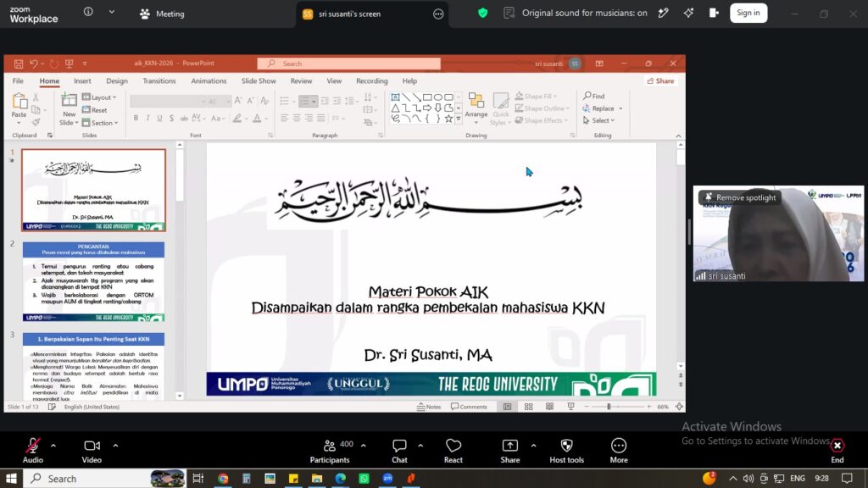Click the zoom slider in status bar
Screen dimensions: 868x488
(617, 407)
